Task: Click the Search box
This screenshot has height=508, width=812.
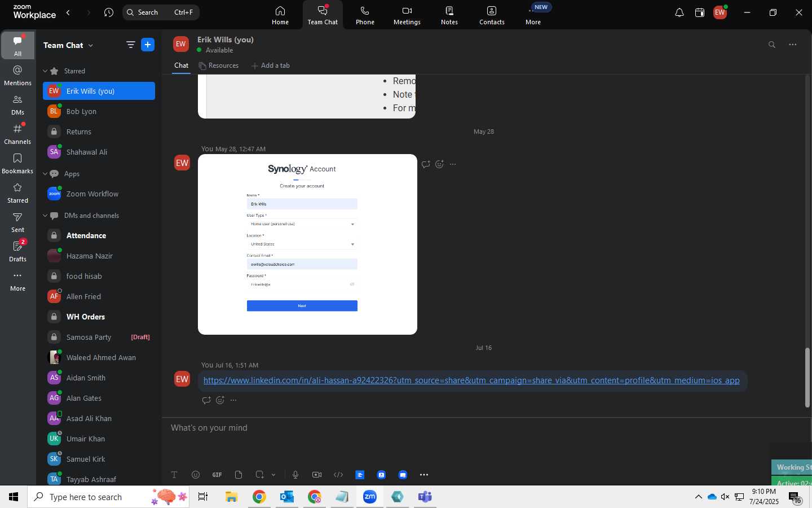Action: coord(161,12)
